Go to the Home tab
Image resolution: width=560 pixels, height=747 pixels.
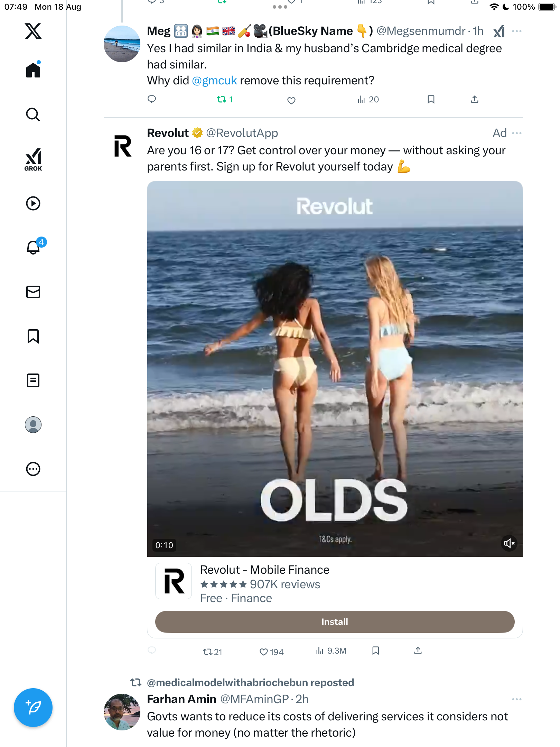pyautogui.click(x=33, y=70)
